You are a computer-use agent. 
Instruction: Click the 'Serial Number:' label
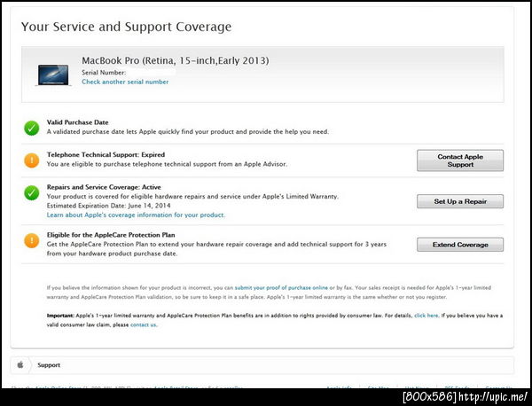[x=104, y=73]
